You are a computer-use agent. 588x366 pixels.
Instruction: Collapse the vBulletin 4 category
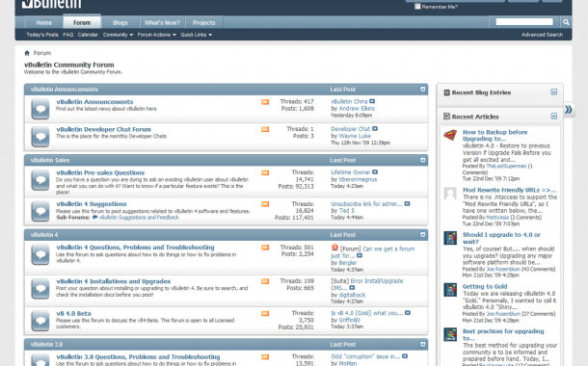pos(422,235)
